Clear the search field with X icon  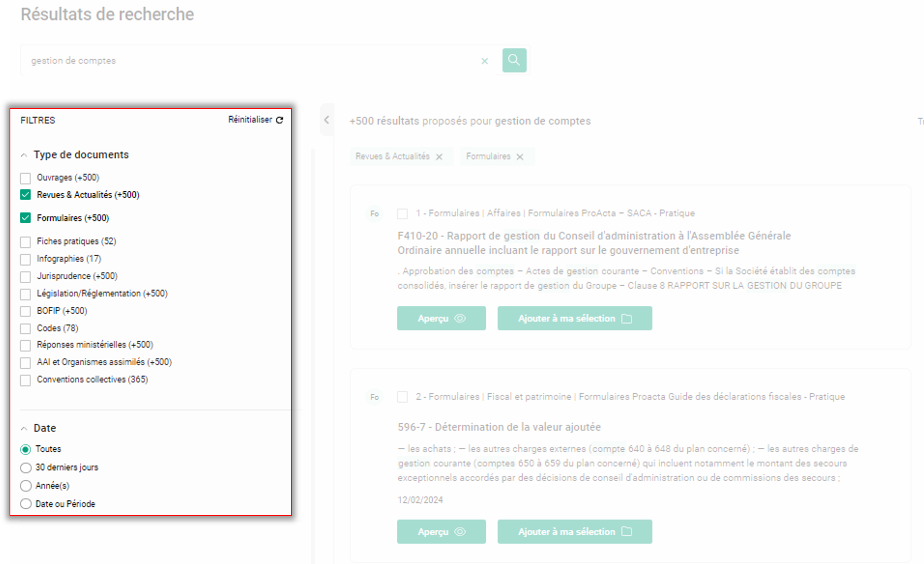coord(484,61)
